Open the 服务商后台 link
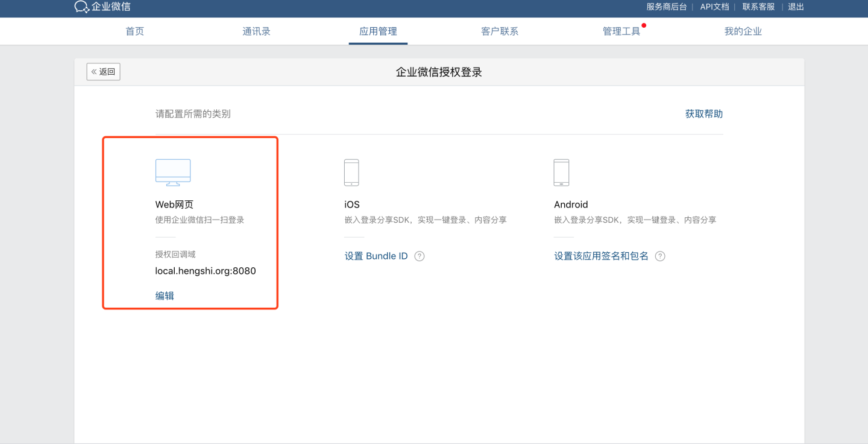This screenshot has width=868, height=444. tap(666, 7)
